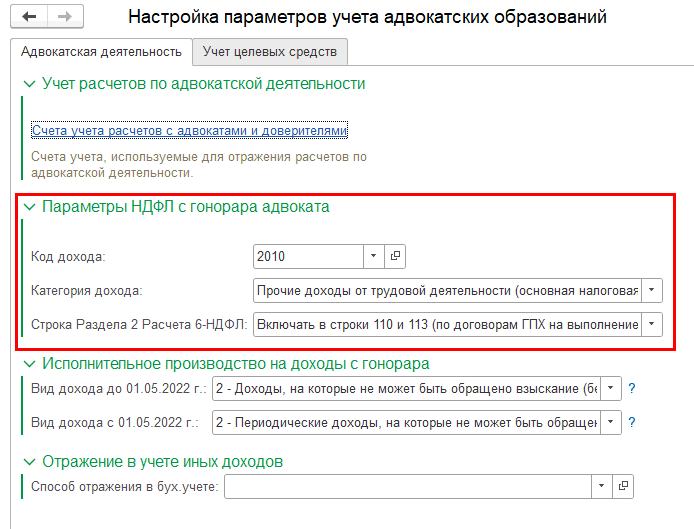Switch to Учет целевых средств tab

(270, 51)
